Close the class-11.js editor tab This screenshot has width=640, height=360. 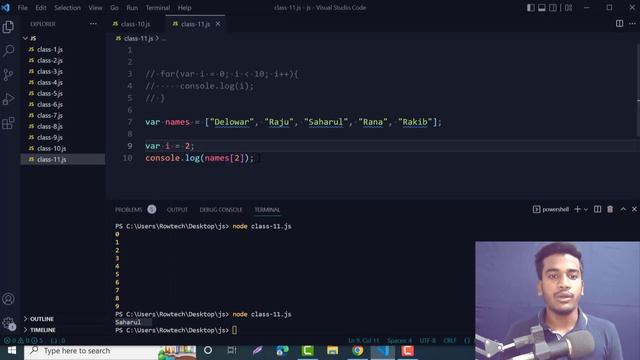click(x=218, y=24)
